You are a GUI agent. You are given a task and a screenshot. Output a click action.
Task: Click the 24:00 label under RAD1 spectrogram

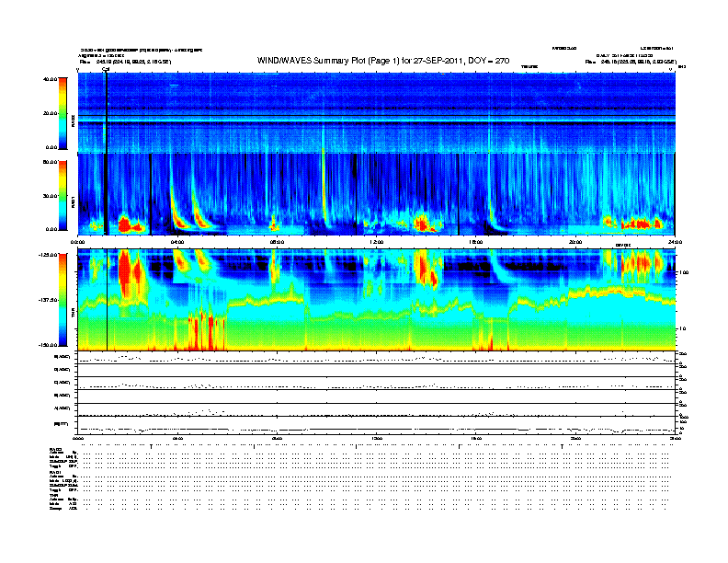[x=675, y=242]
